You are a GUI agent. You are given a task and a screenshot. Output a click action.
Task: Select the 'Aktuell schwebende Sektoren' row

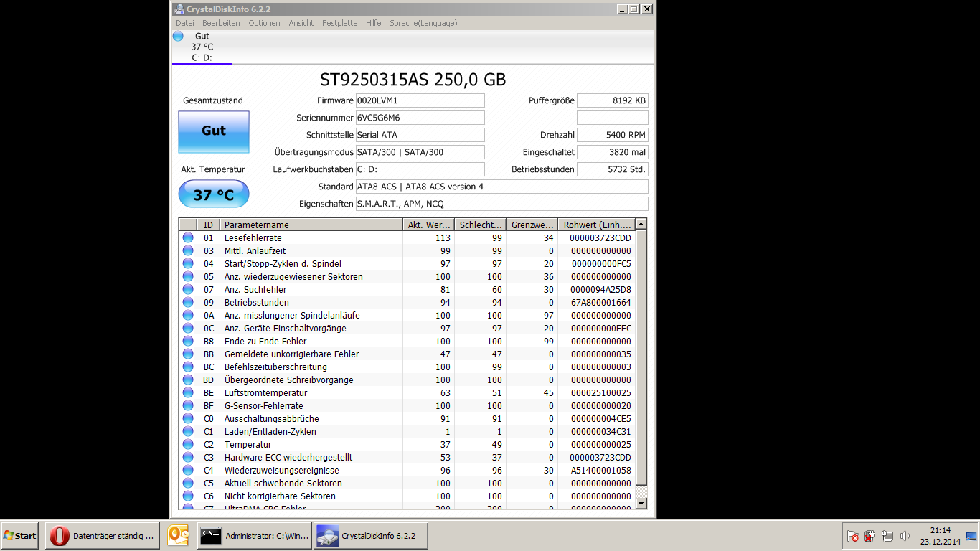click(407, 483)
